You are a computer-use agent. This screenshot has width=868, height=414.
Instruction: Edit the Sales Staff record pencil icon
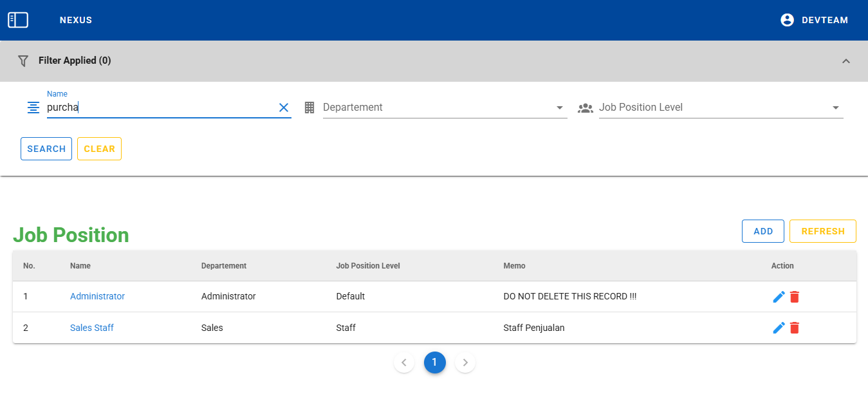[x=779, y=328]
